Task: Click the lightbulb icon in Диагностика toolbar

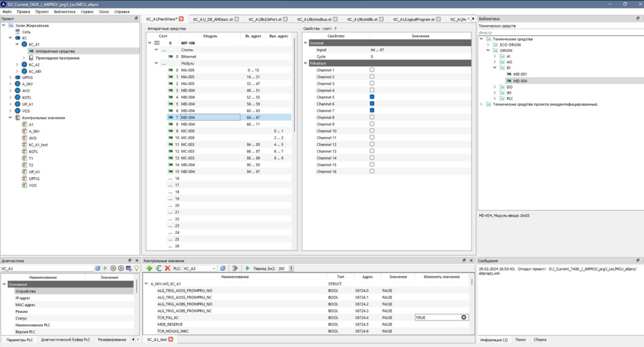Action: pyautogui.click(x=136, y=268)
